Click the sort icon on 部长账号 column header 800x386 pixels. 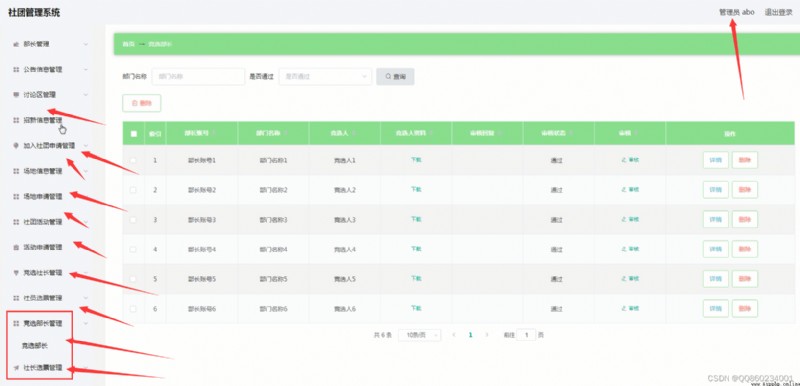(213, 133)
